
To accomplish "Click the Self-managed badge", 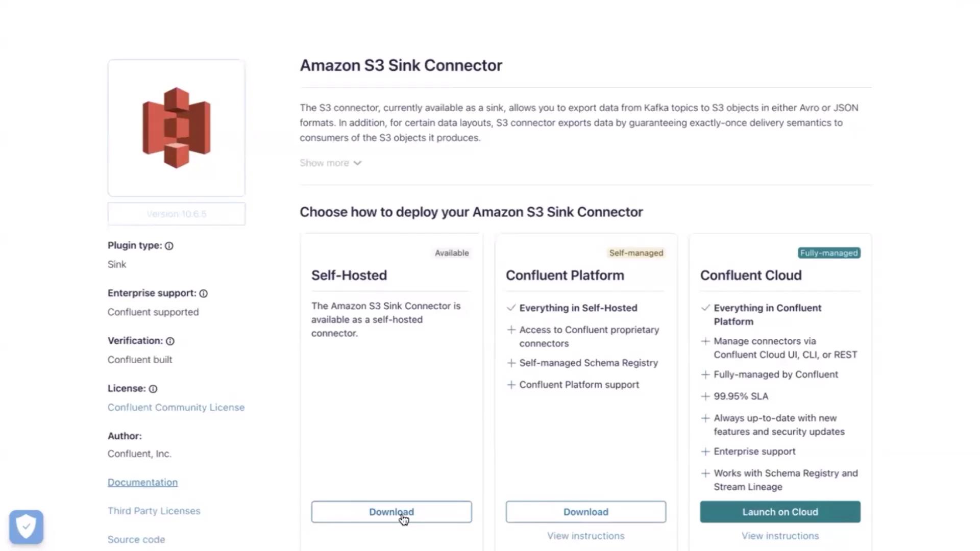I will pos(636,253).
